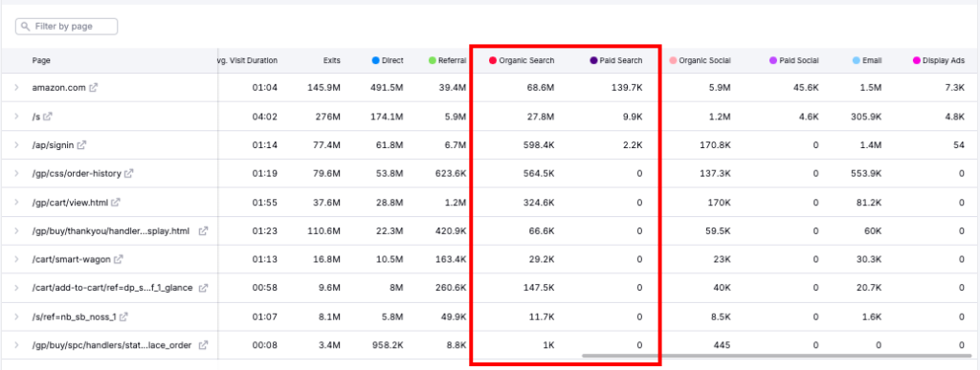The height and width of the screenshot is (370, 980).
Task: Sort by Exits column header
Action: (332, 60)
